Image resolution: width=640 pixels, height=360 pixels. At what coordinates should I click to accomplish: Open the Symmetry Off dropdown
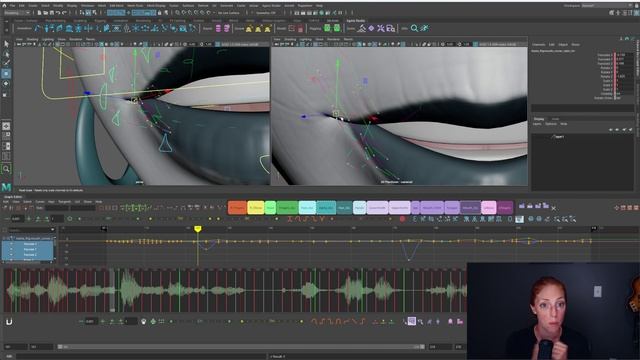pyautogui.click(x=267, y=13)
